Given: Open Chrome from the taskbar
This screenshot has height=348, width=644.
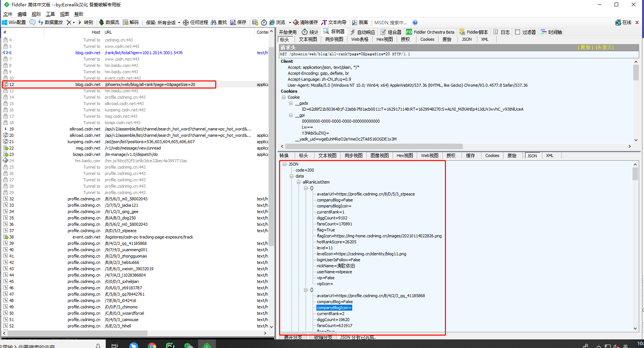Looking at the screenshot, I should tap(152, 345).
